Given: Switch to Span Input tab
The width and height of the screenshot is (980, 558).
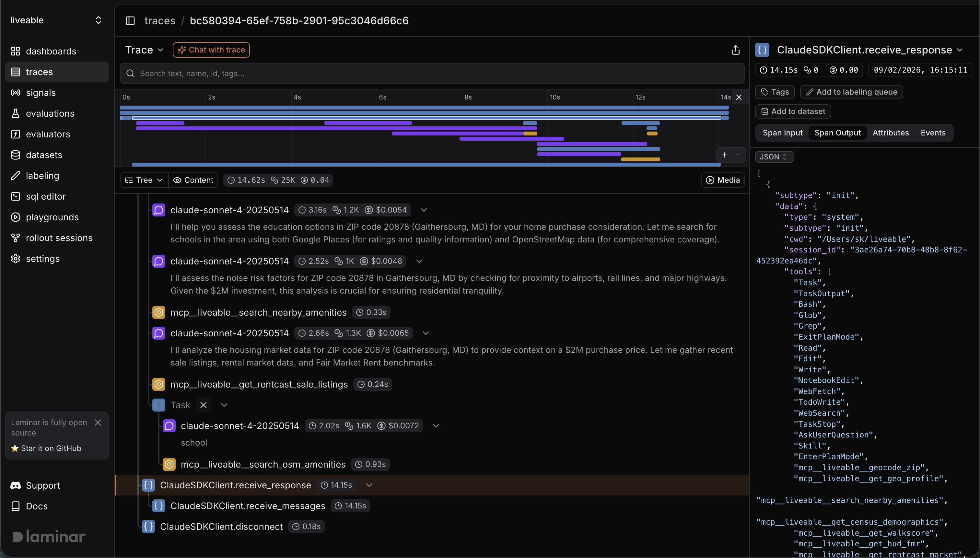Looking at the screenshot, I should pos(783,133).
